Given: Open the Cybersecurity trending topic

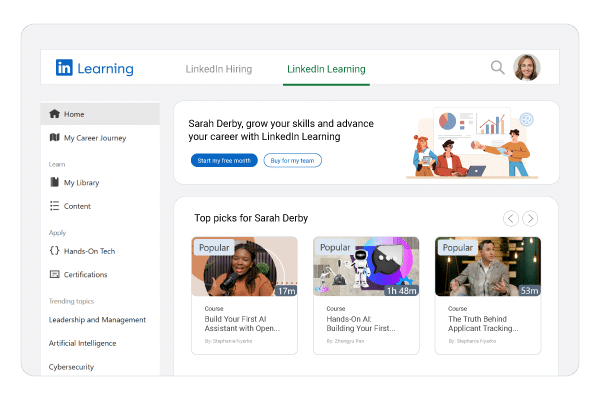Looking at the screenshot, I should coord(71,367).
